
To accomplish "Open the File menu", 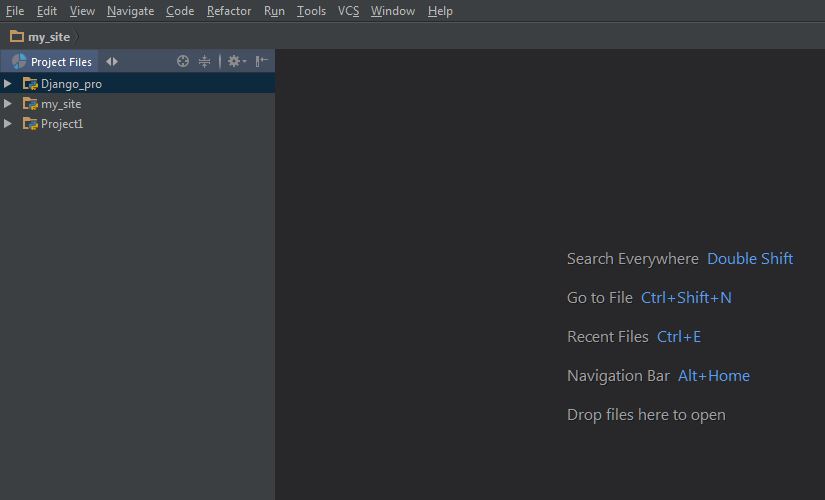I will click(15, 11).
